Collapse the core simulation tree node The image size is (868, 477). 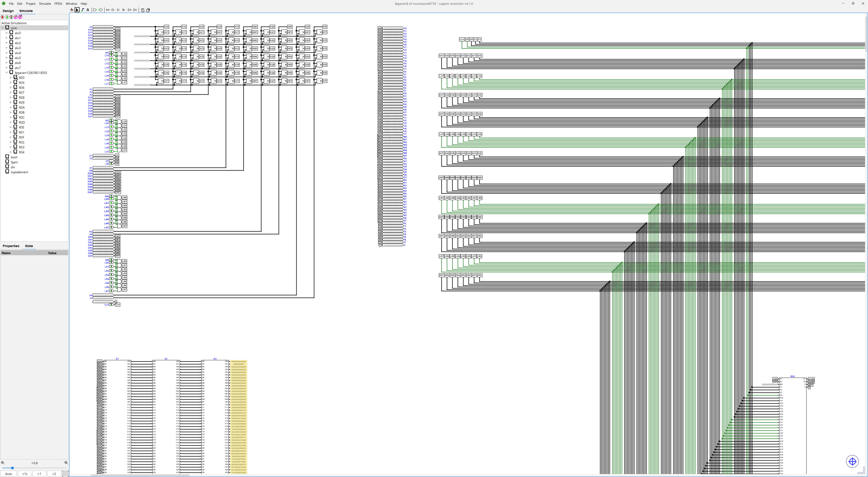coord(3,28)
